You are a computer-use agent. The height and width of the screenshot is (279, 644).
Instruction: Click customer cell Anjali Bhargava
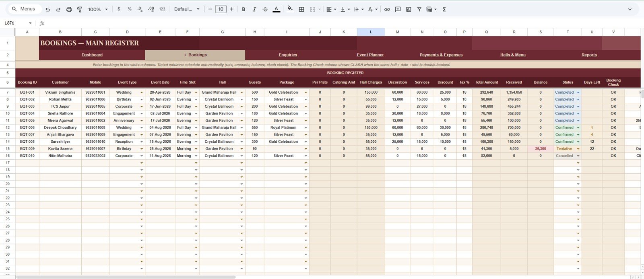(x=60, y=135)
